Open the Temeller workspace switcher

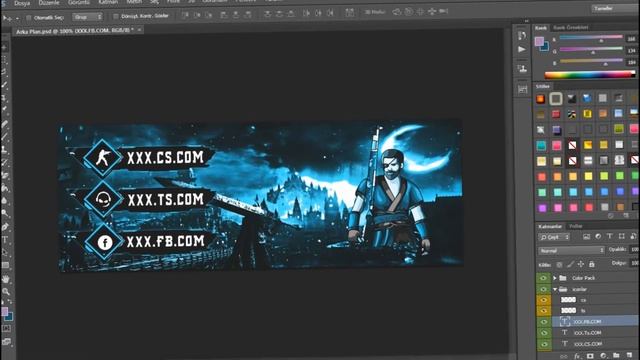615,8
